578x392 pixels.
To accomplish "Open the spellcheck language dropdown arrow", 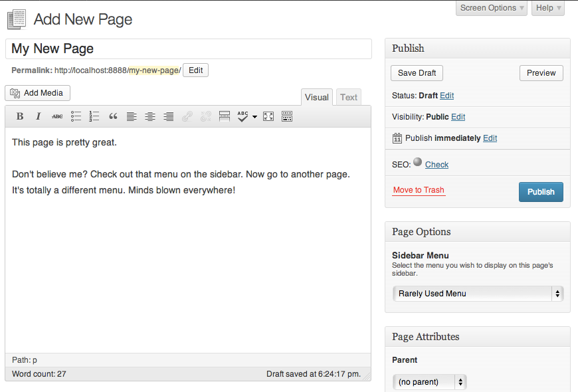I will point(254,117).
